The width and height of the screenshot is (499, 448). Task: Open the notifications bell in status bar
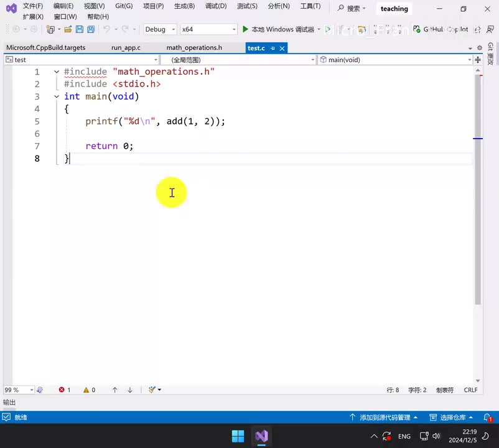click(x=488, y=417)
